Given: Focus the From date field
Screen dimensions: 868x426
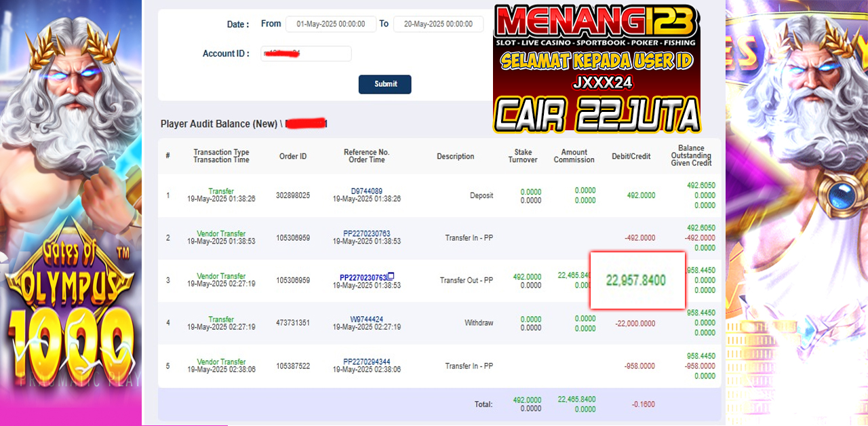Looking at the screenshot, I should (x=331, y=24).
